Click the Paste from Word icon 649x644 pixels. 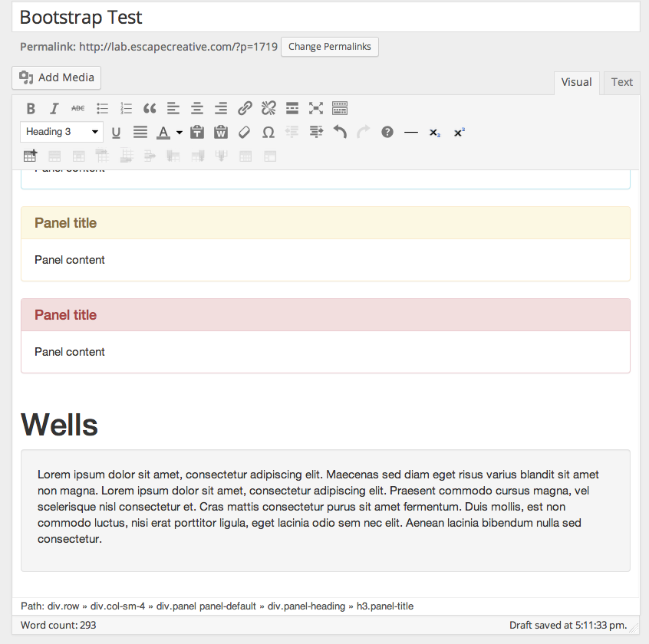click(x=221, y=133)
